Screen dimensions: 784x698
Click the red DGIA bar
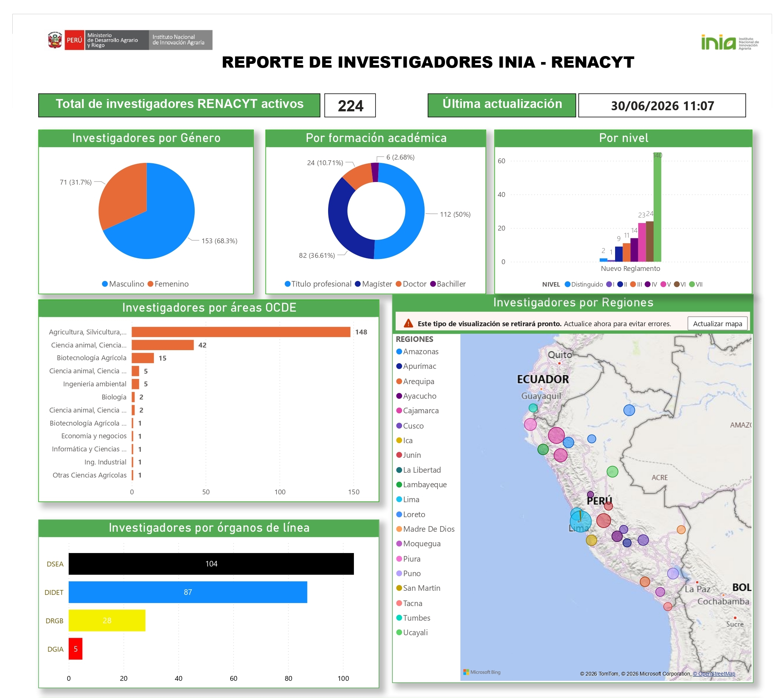(75, 649)
